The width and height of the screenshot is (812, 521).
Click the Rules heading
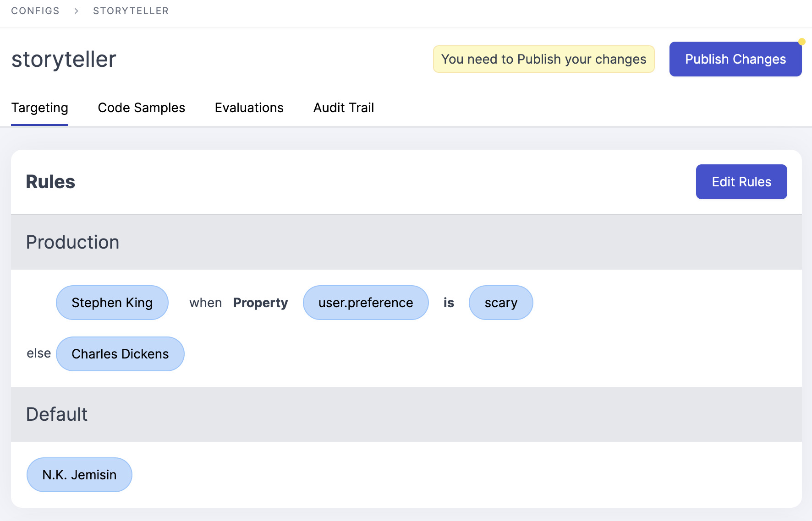click(50, 182)
